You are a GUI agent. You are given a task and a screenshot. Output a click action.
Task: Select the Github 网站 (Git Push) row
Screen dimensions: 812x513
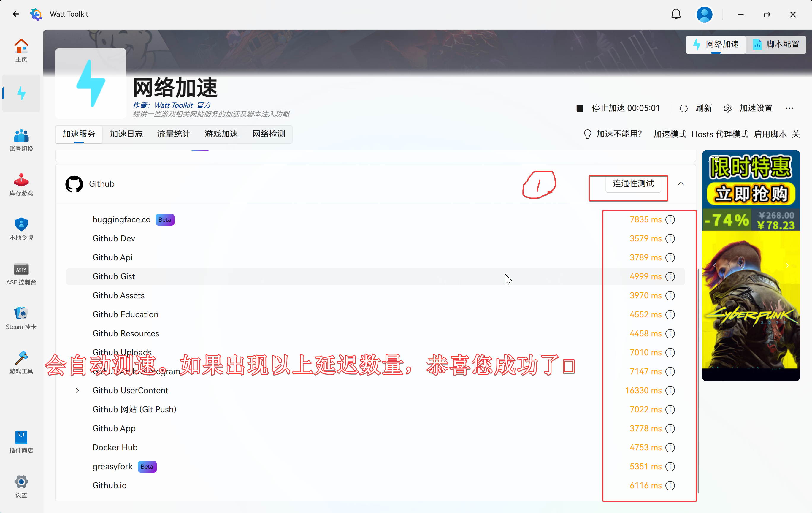[x=375, y=409]
